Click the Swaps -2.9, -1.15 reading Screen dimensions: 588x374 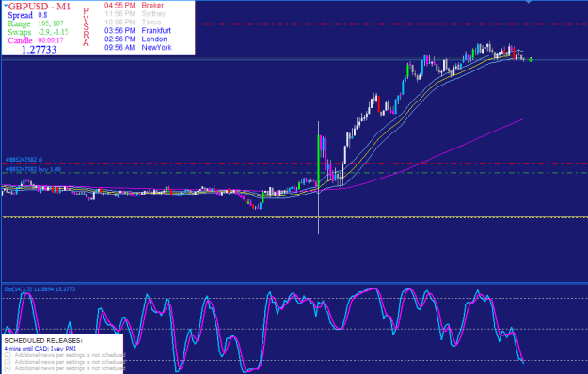(x=38, y=32)
